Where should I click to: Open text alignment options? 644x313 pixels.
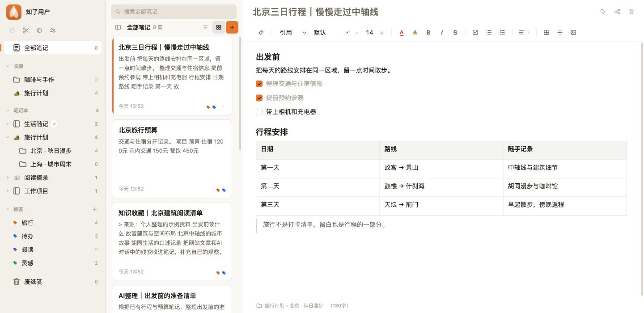[524, 33]
